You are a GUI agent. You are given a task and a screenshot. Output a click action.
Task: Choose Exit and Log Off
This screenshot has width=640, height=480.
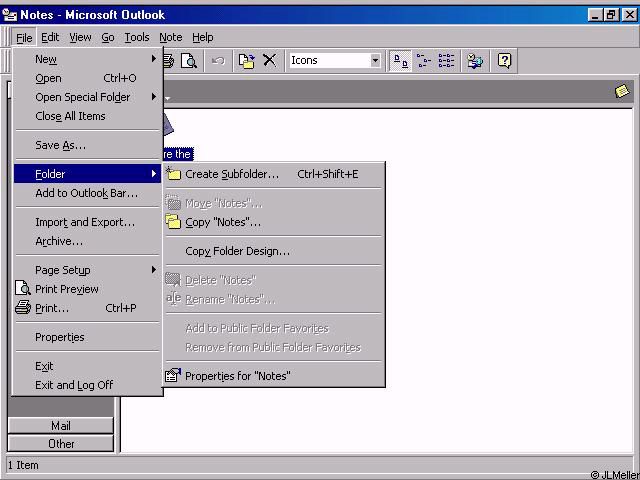pyautogui.click(x=87, y=385)
